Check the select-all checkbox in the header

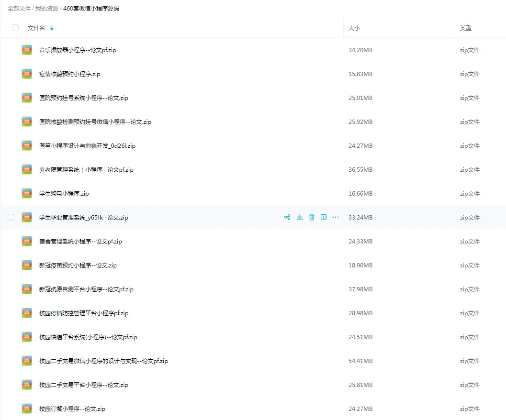tap(15, 28)
